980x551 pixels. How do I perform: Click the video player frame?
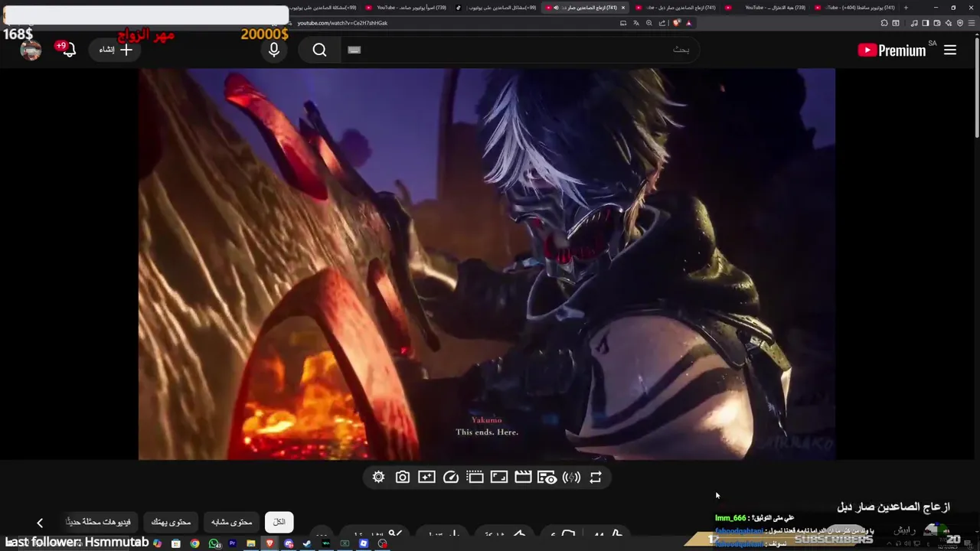coord(486,264)
